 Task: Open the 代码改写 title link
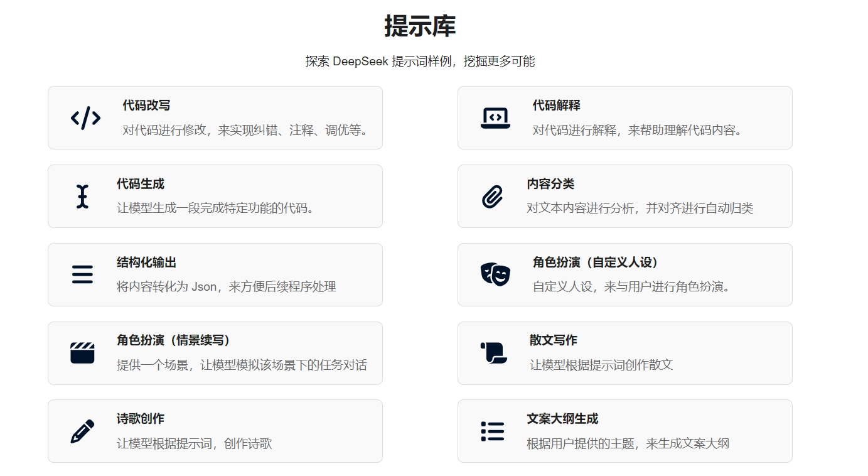(146, 105)
